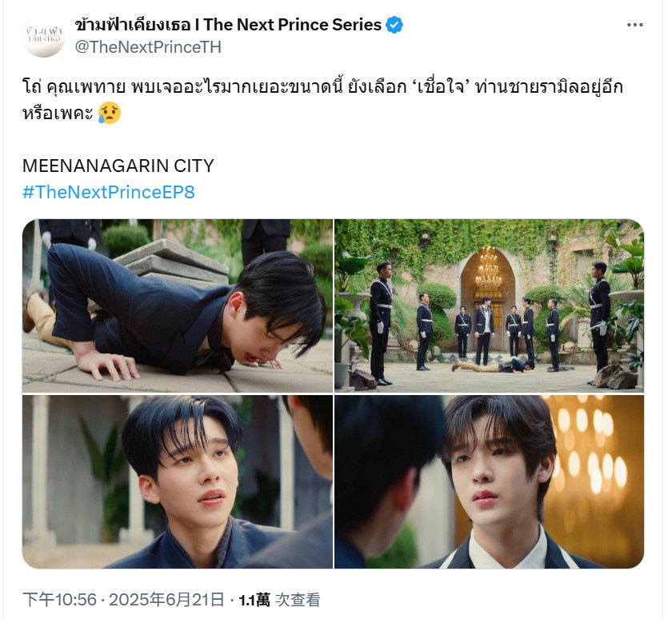Click the blue verified badge icon
This screenshot has width=672, height=619.
point(394,25)
